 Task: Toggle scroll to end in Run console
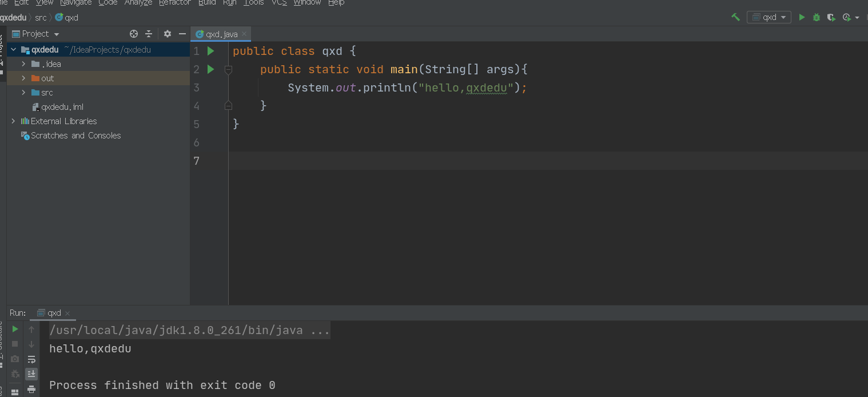click(x=31, y=374)
